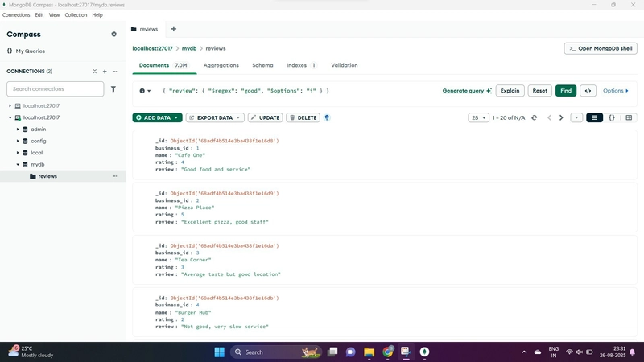
Task: Change documents per page dropdown
Action: [478, 117]
